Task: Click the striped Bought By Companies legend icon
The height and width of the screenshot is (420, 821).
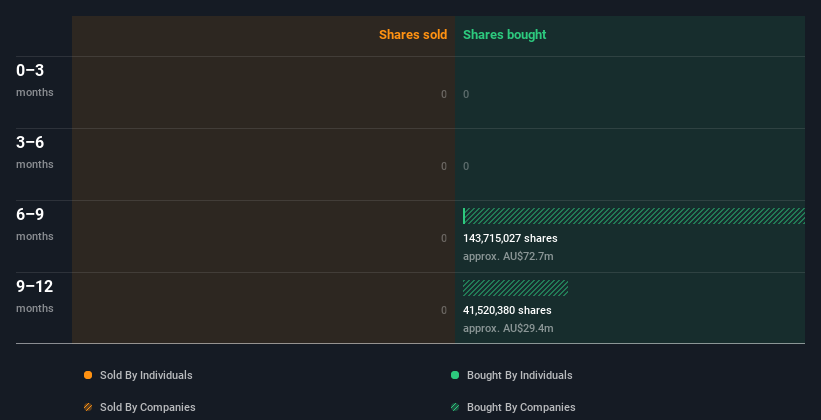Action: [x=455, y=407]
